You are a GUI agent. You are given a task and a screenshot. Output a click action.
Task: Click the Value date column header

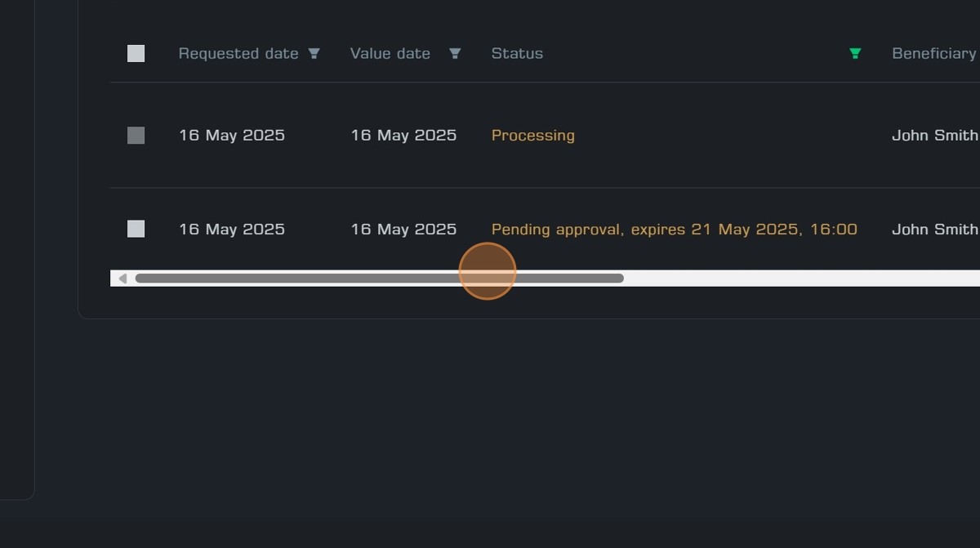390,54
